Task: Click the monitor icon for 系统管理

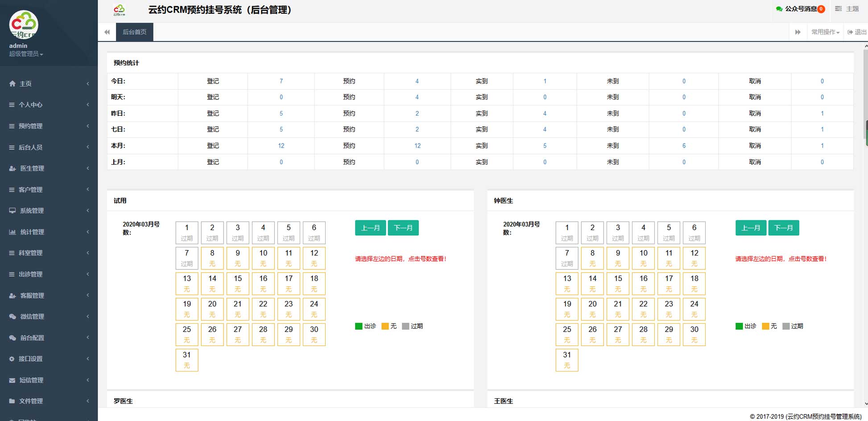Action: tap(12, 210)
